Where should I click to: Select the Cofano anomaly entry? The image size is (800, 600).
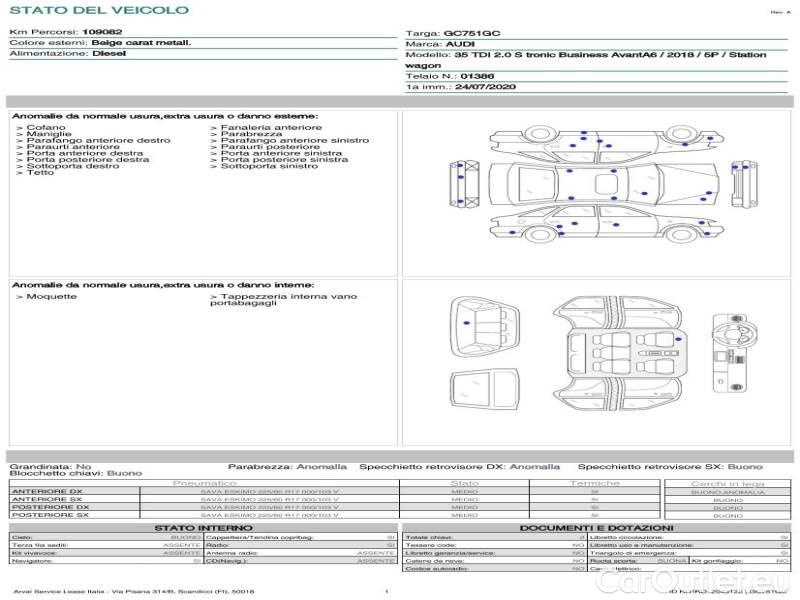[x=45, y=128]
